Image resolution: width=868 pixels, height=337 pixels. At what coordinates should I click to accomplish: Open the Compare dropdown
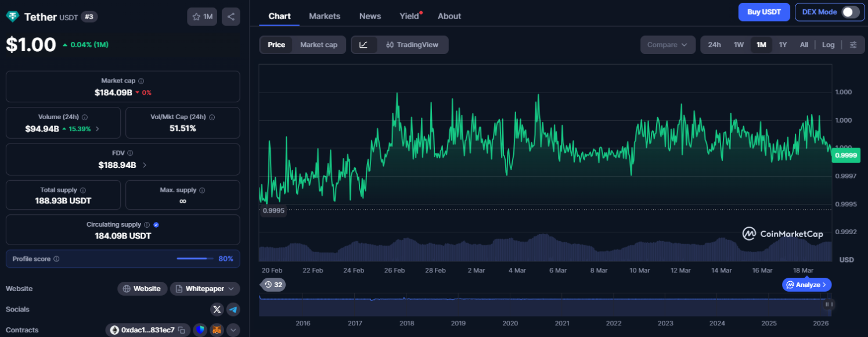[668, 45]
